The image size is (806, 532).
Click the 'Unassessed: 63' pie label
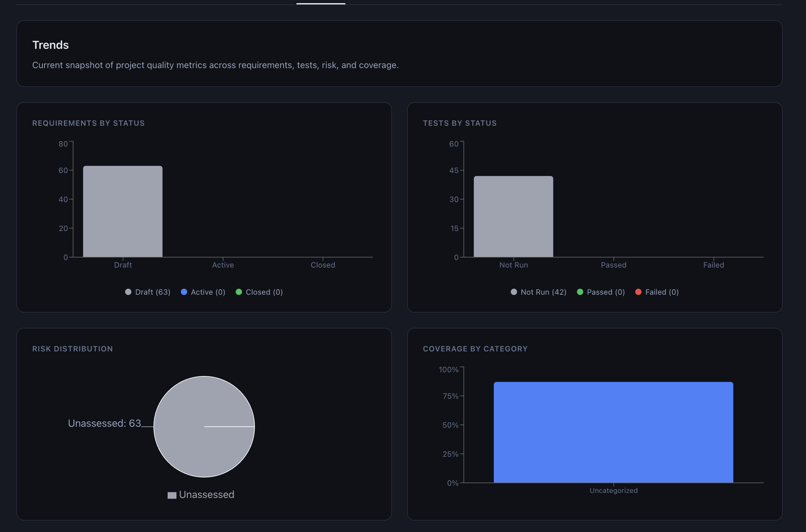click(x=105, y=424)
